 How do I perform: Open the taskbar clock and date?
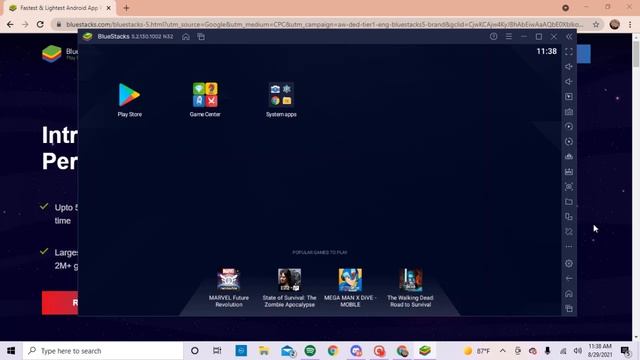tap(600, 351)
